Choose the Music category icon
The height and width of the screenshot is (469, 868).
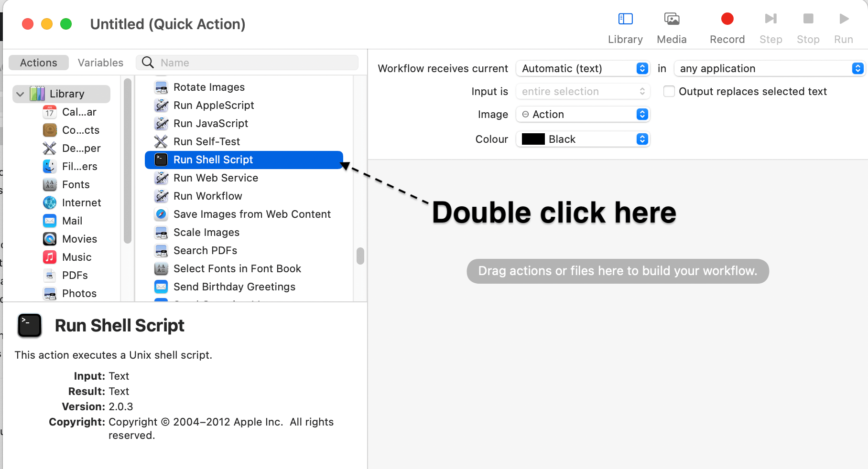click(50, 257)
